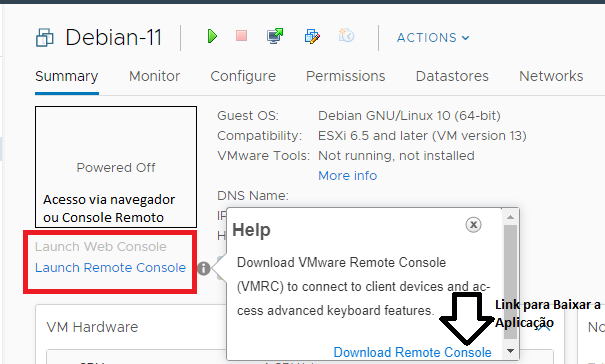Click the red Power Off stop icon
605x364 pixels.
(242, 36)
